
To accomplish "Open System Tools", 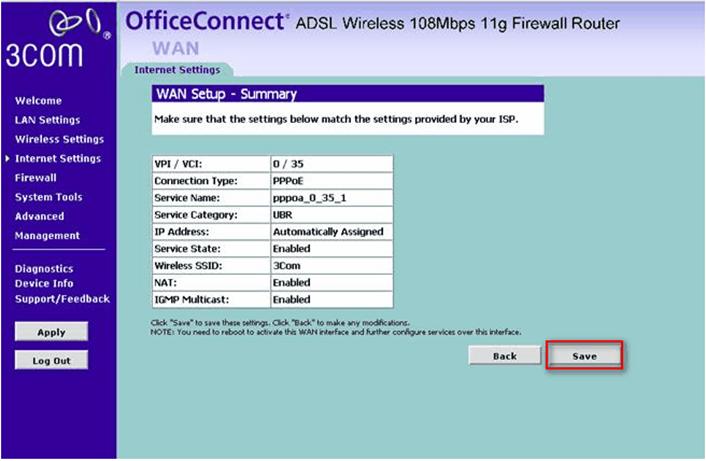I will click(49, 197).
